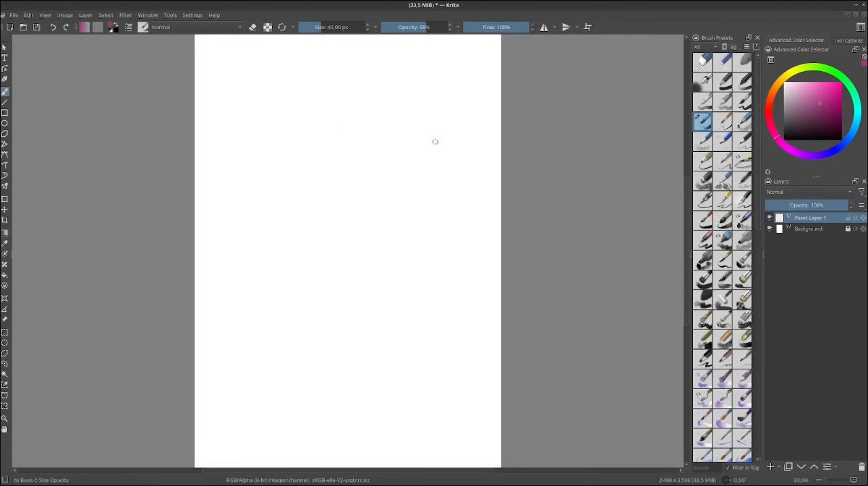This screenshot has width=868, height=486.
Task: Toggle eraser mode in toolbar
Action: click(253, 27)
